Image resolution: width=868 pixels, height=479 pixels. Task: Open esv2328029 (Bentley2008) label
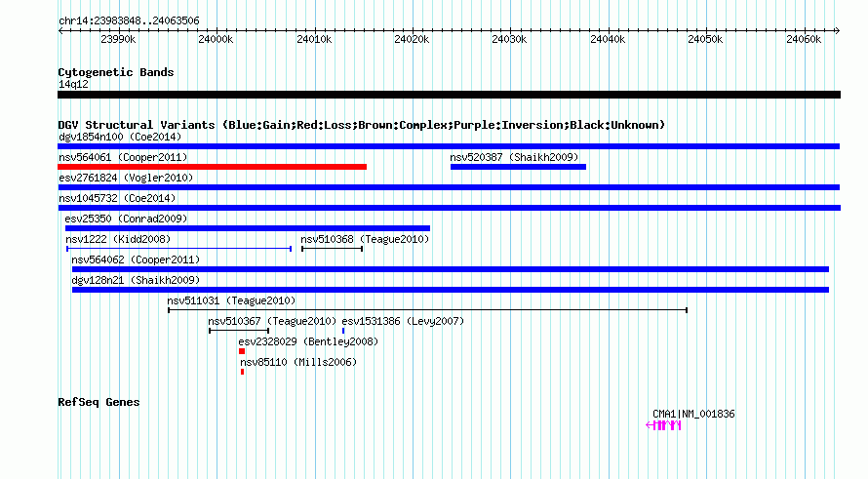click(x=308, y=341)
